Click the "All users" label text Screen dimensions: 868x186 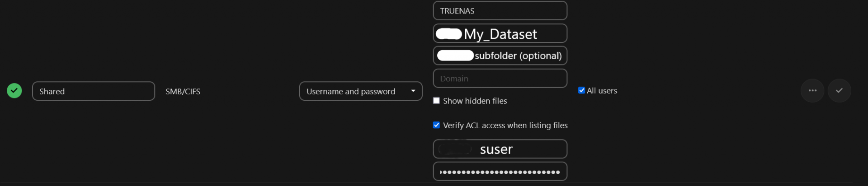(602, 91)
